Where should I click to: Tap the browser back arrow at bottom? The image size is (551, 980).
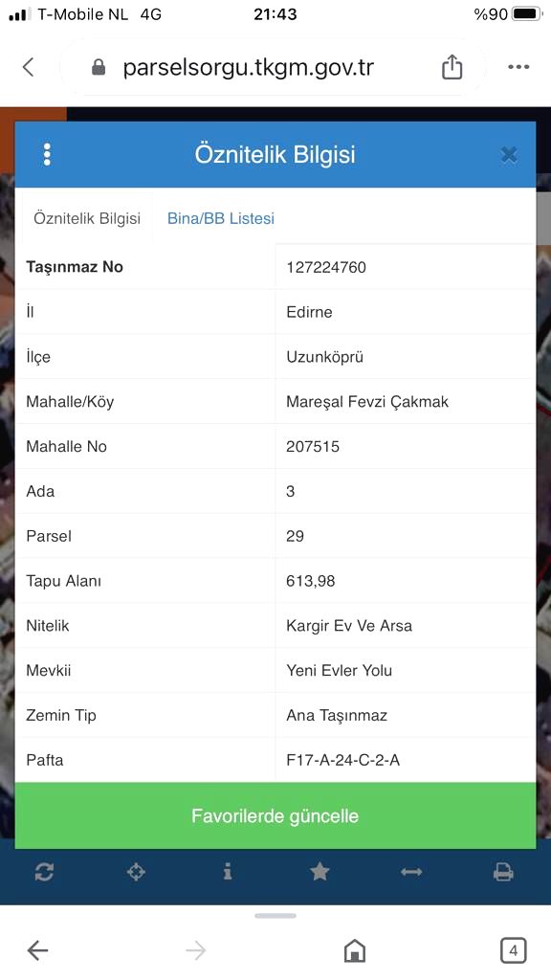[38, 950]
